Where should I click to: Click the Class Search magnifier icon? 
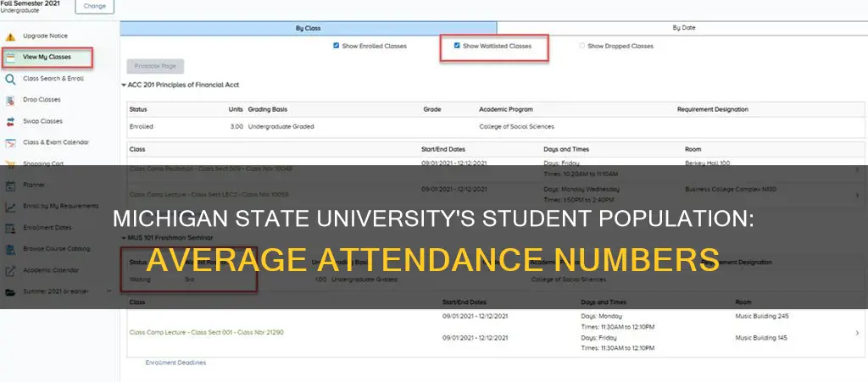click(x=10, y=79)
